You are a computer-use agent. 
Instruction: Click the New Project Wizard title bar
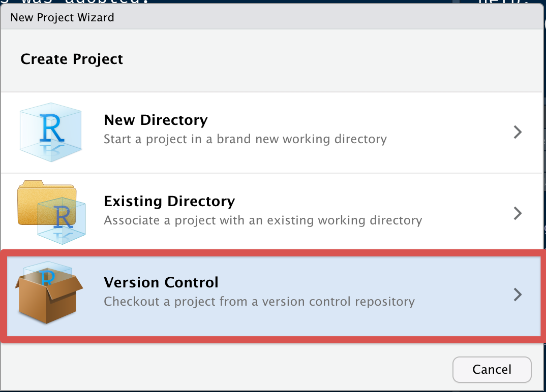click(271, 17)
